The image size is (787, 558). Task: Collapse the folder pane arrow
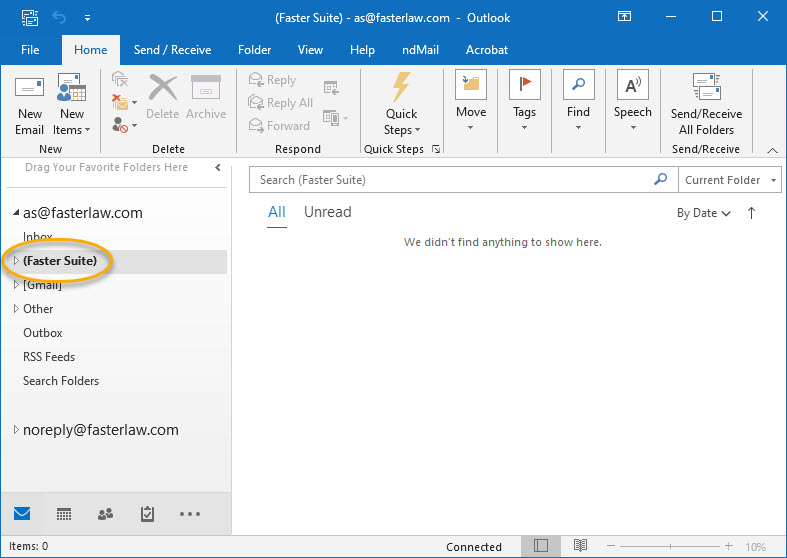click(218, 168)
